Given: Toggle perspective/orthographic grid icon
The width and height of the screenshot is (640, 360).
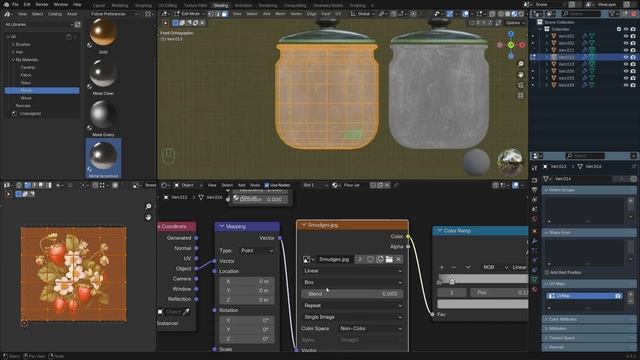Looking at the screenshot, I should 520,96.
